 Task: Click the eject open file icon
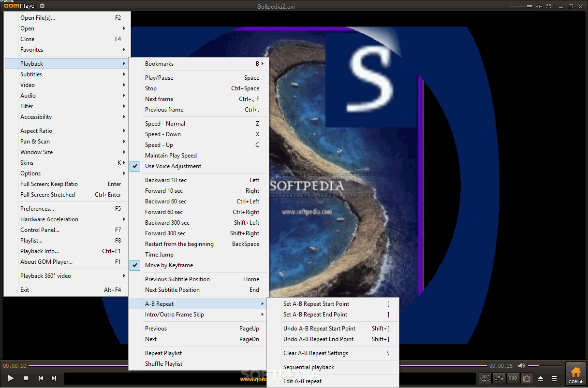[x=541, y=378]
